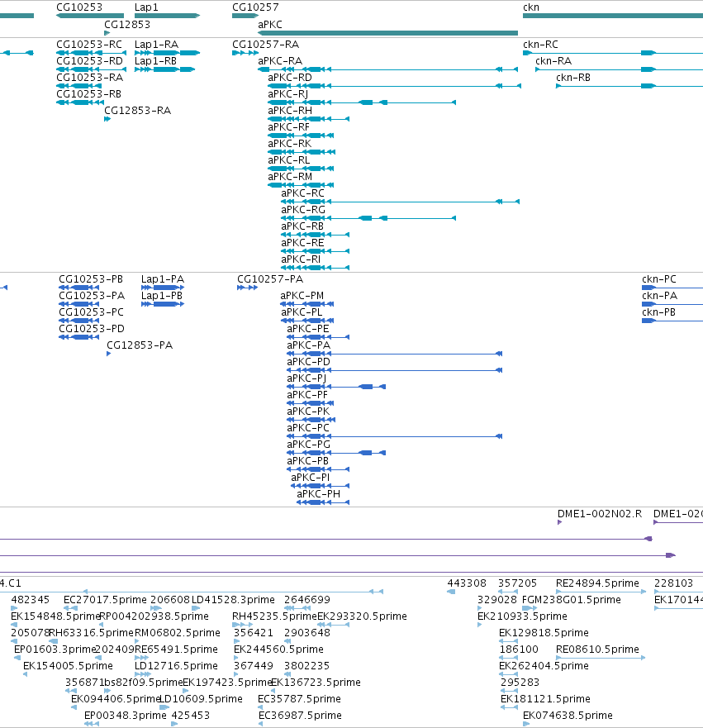Click the CG10257 gene label
The image size is (703, 728).
[255, 7]
